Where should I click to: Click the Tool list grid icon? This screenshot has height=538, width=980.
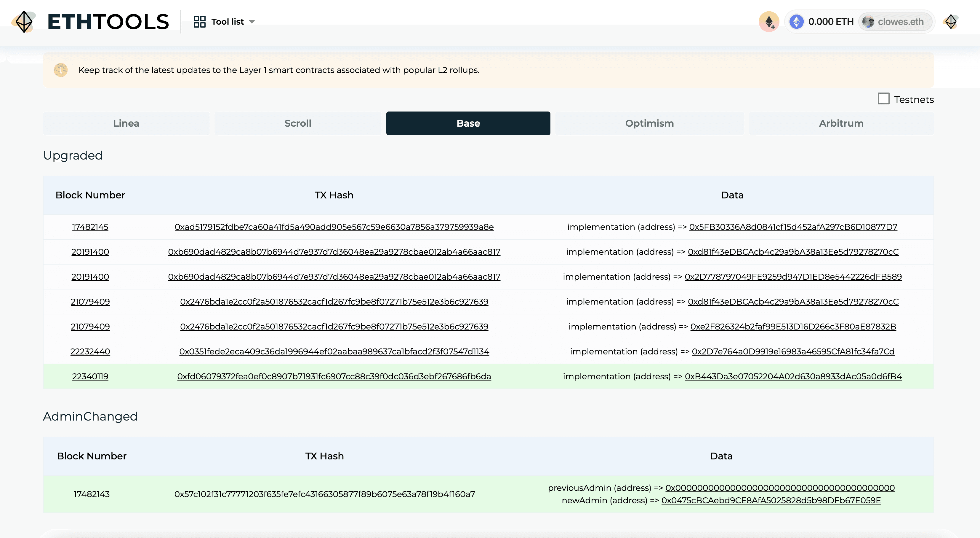tap(199, 22)
